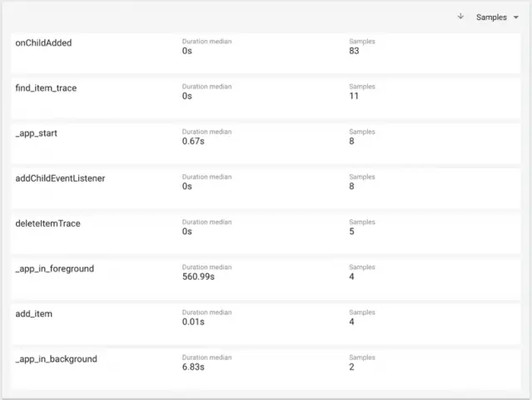Toggle the descending sort arrow icon
This screenshot has width=532, height=400.
click(x=460, y=17)
